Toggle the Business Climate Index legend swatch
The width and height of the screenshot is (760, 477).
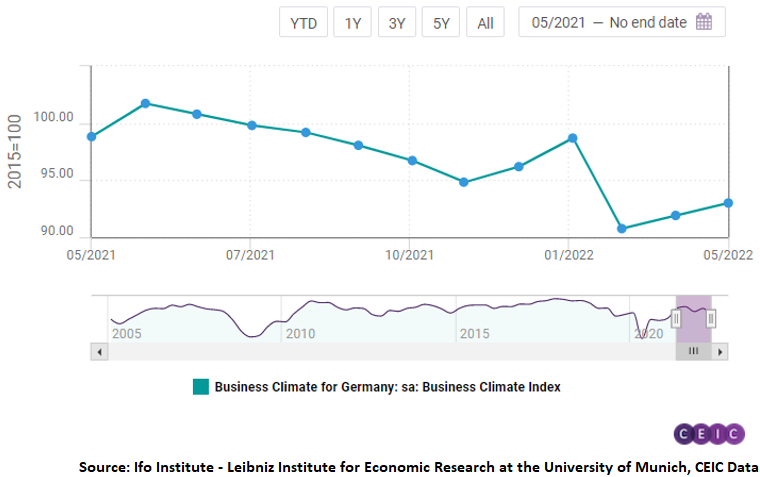point(200,387)
